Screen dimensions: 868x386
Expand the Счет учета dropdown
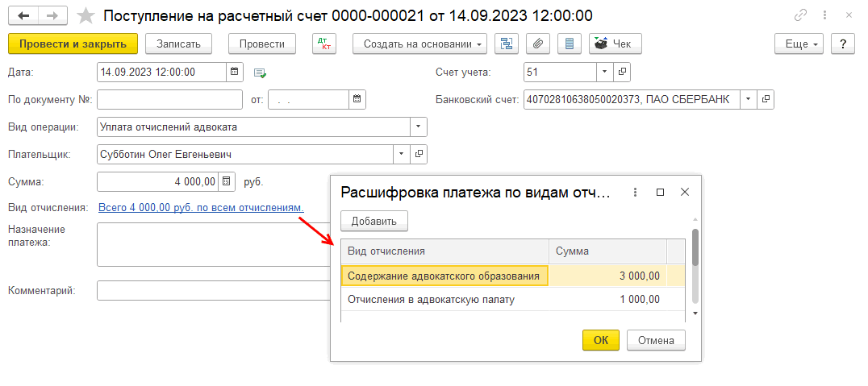coord(605,72)
